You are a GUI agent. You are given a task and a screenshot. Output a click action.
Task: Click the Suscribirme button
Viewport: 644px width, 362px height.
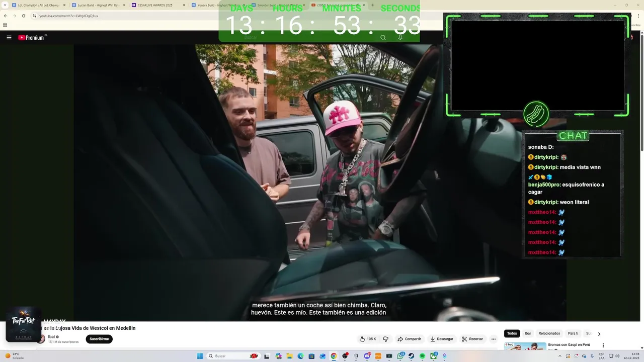tap(99, 339)
